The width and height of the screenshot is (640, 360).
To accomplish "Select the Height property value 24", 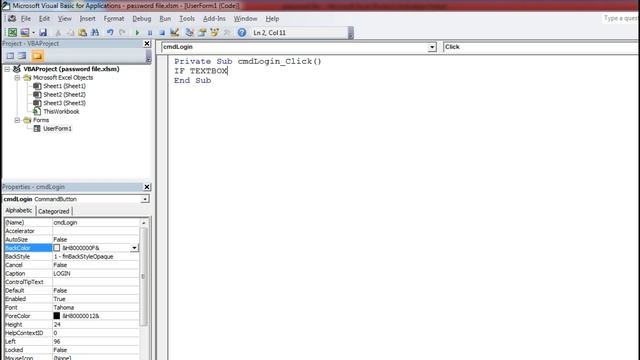I will 96,324.
